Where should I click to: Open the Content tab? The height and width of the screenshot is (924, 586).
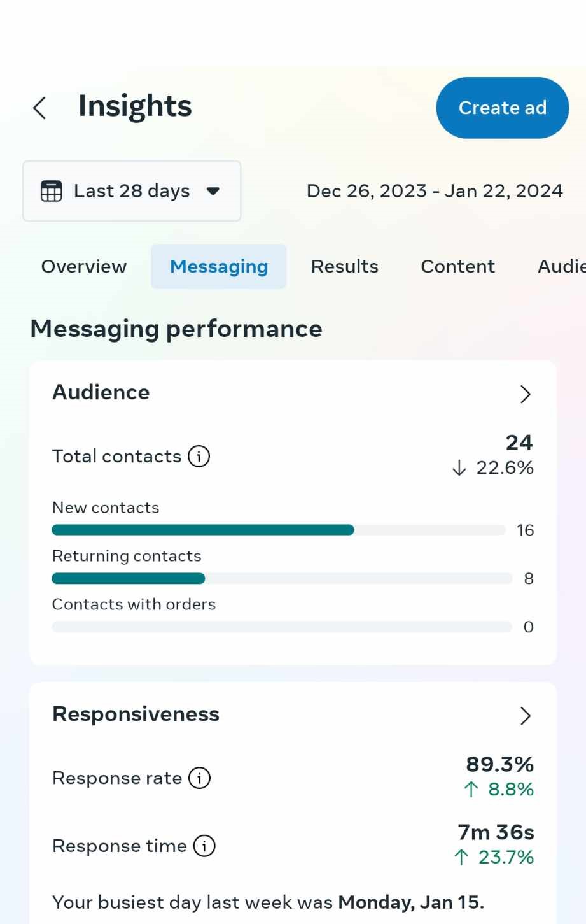point(457,266)
